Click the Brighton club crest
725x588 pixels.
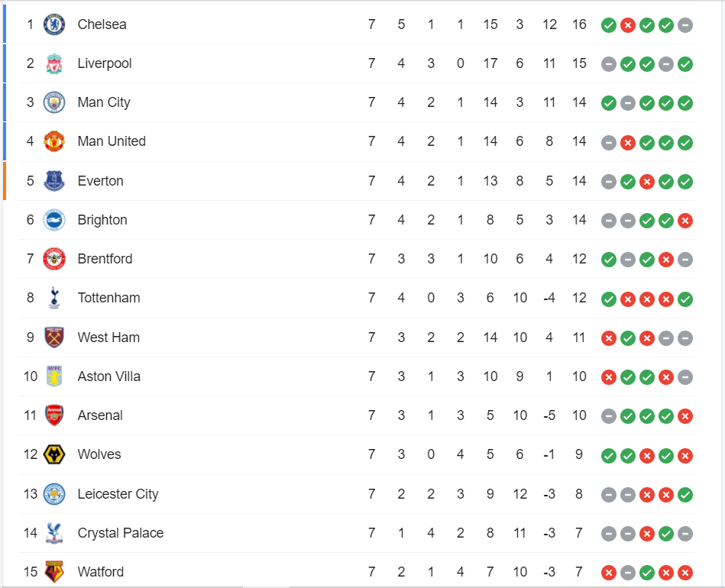(x=54, y=220)
